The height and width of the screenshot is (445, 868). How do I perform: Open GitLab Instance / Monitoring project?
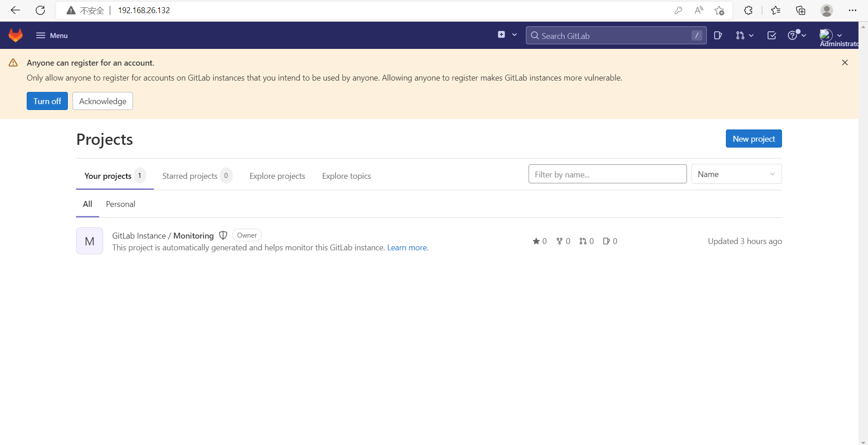tap(163, 235)
